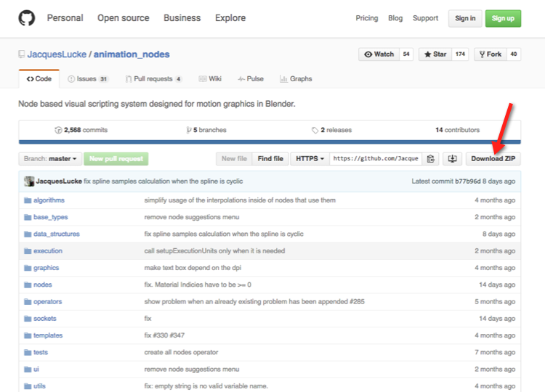545x392 pixels.
Task: Open the Pull requests tab
Action: 153,79
